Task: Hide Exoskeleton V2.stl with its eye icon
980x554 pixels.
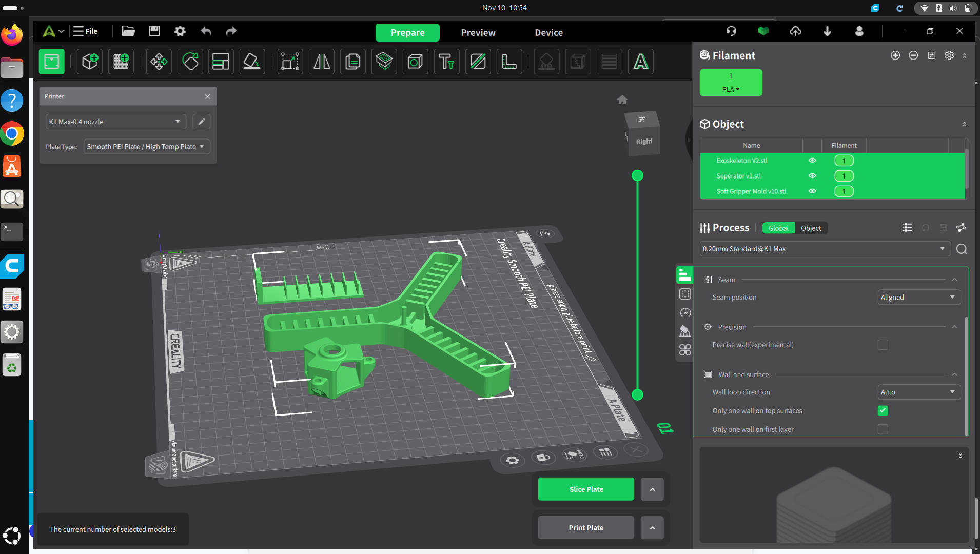Action: pos(812,161)
